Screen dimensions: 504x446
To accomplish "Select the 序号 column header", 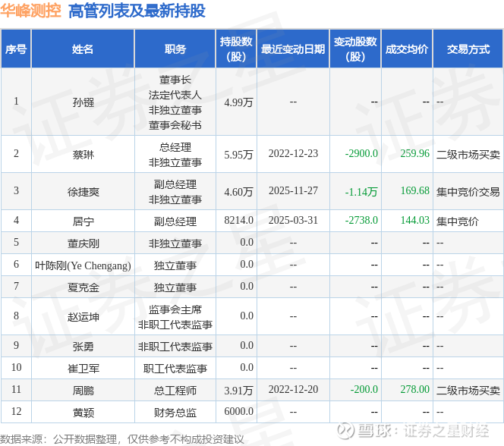I will pos(16,49).
